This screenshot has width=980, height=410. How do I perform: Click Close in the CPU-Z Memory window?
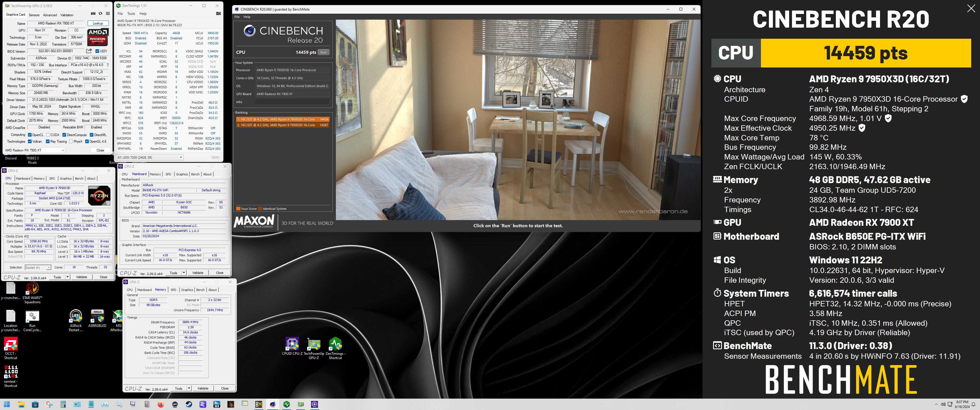click(225, 388)
